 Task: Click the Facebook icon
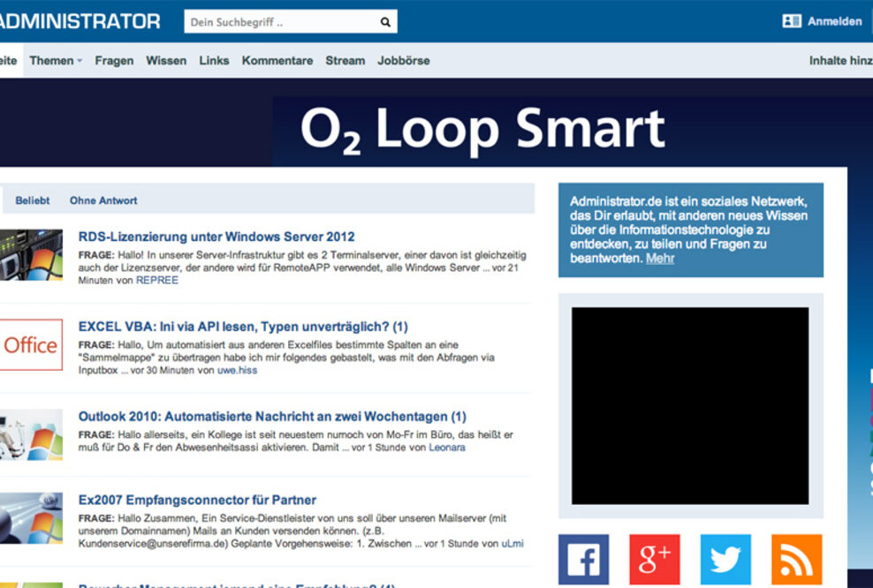[585, 558]
